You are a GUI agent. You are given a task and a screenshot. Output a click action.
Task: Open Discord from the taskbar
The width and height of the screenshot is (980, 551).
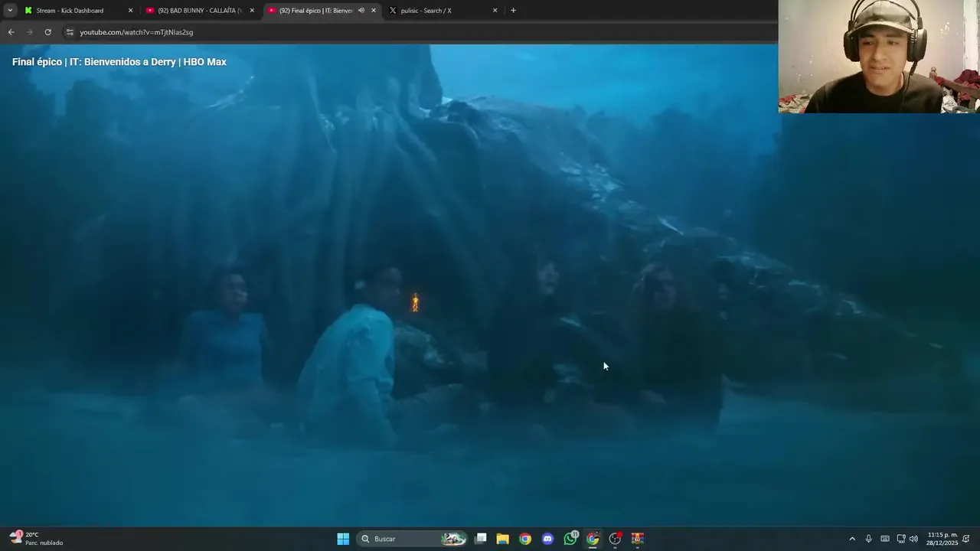click(x=547, y=539)
